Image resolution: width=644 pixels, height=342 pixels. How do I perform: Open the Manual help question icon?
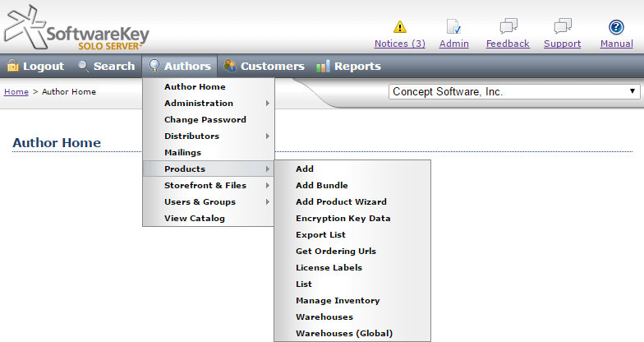[x=616, y=26]
